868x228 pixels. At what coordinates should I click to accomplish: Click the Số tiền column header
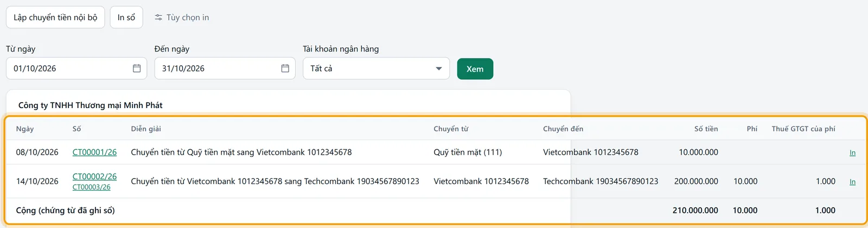[706, 129]
